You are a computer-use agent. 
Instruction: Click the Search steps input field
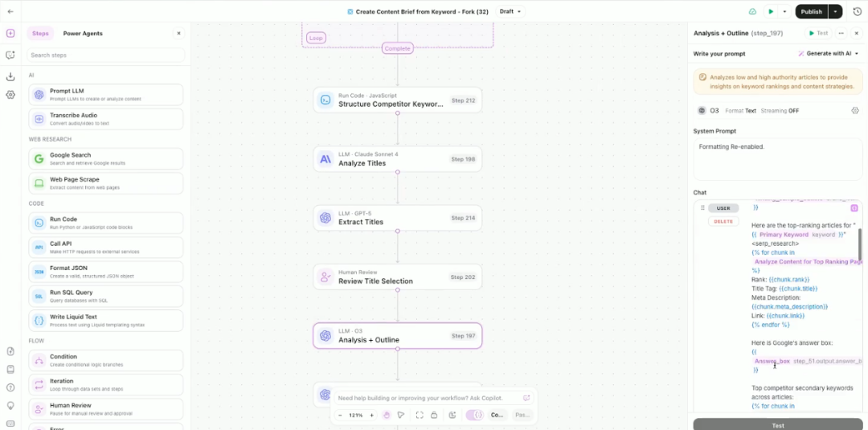click(104, 55)
